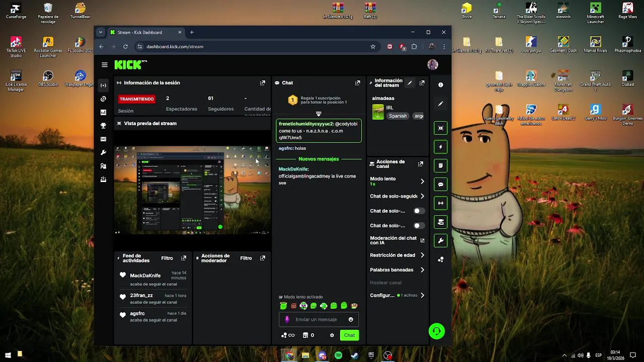Click the Nuevos mensajes divider label

point(318,159)
